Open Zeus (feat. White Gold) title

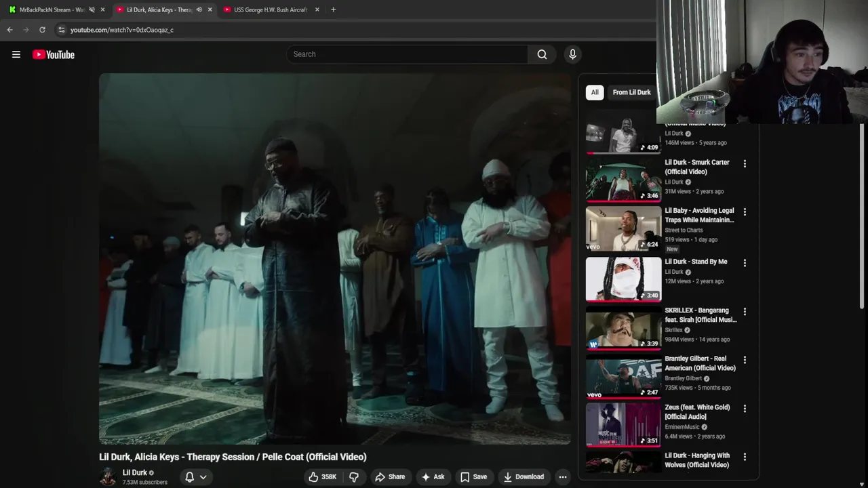click(697, 412)
